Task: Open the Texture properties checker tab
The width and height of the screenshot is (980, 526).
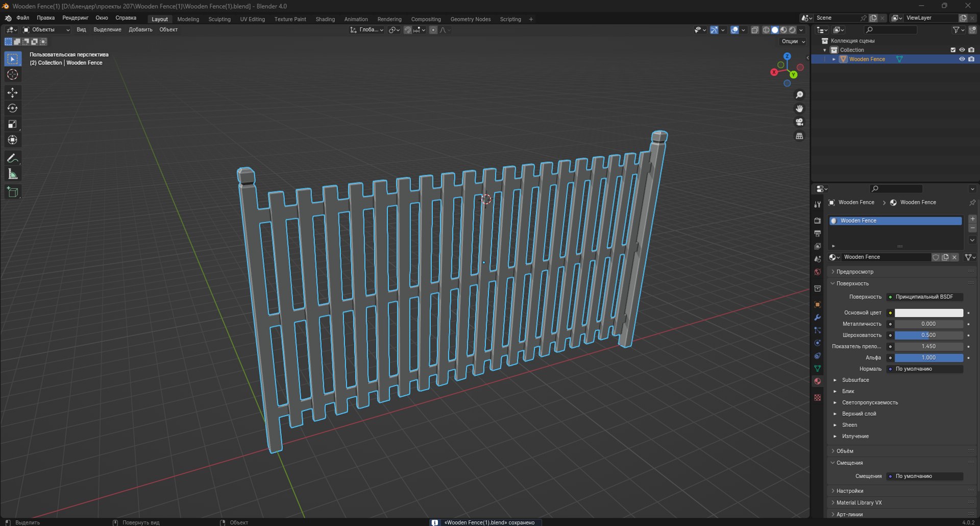Action: [817, 397]
